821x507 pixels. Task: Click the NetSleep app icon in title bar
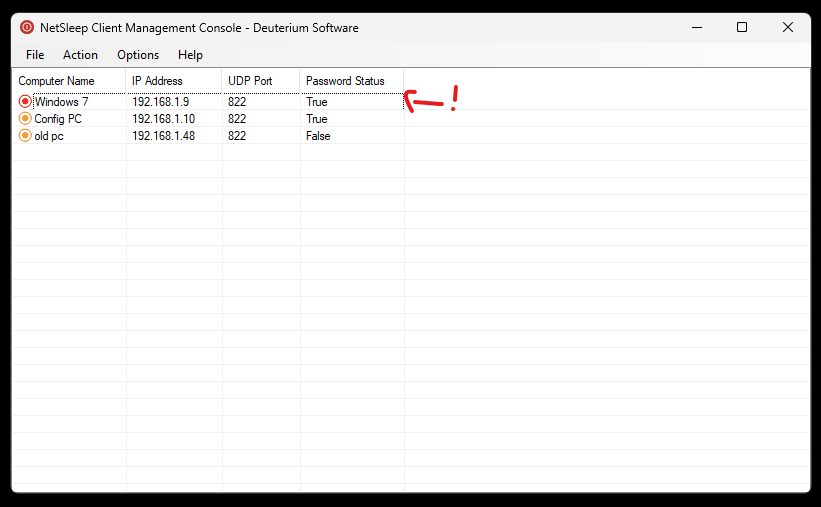[x=27, y=27]
